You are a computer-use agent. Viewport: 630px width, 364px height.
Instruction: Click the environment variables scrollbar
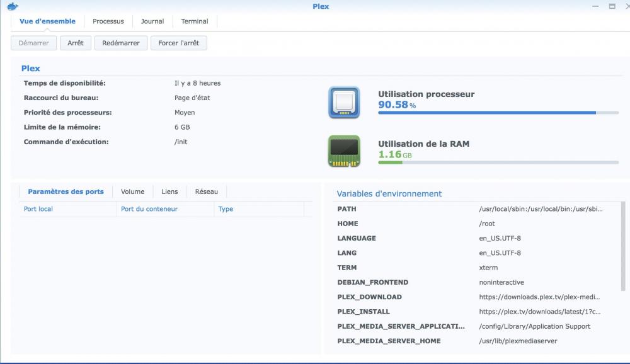623,246
